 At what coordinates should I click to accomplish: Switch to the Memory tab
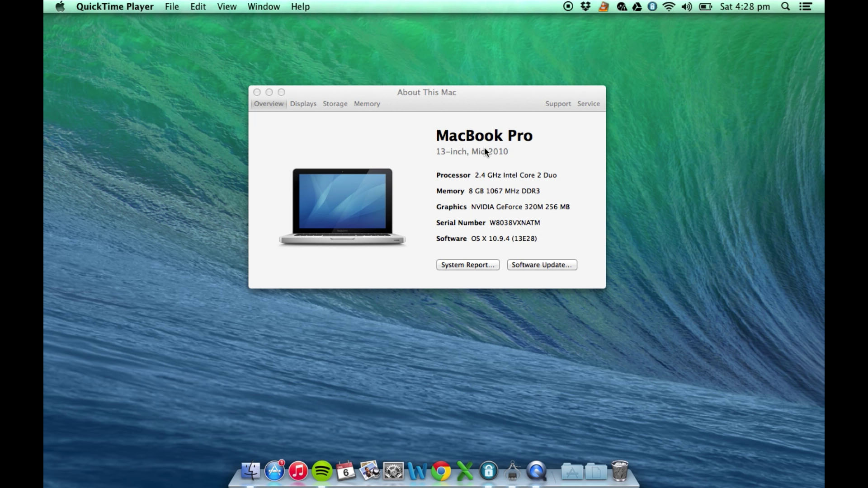[x=367, y=103]
